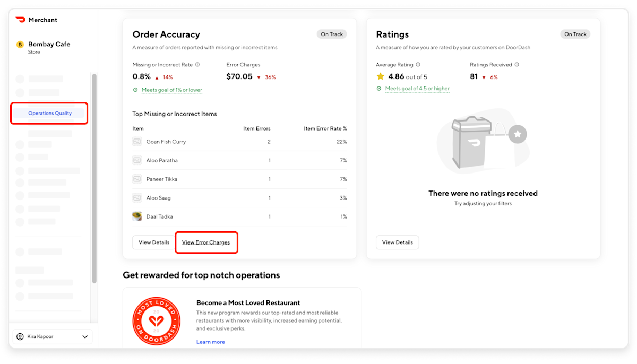Click the yellow star rating icon

tap(381, 76)
